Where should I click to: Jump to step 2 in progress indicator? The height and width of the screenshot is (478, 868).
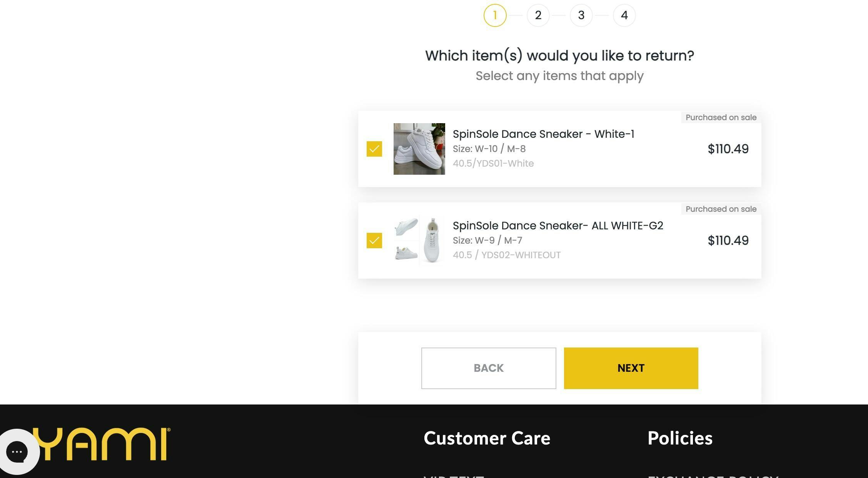pyautogui.click(x=538, y=15)
